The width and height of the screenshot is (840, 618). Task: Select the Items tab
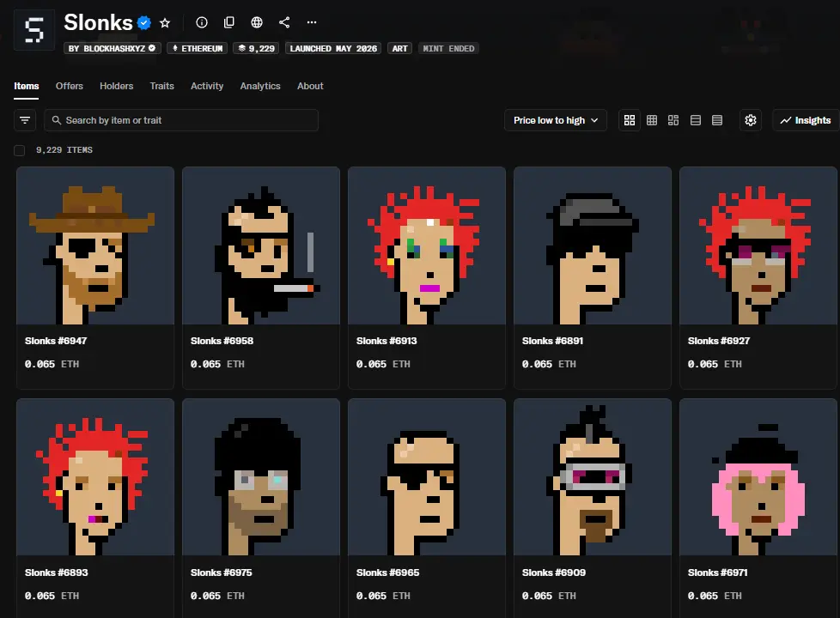27,86
